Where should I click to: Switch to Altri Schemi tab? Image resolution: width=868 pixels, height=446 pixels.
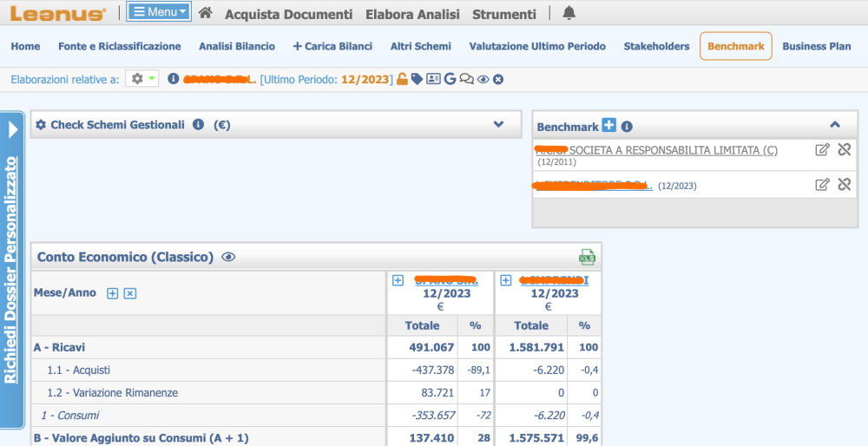click(421, 47)
